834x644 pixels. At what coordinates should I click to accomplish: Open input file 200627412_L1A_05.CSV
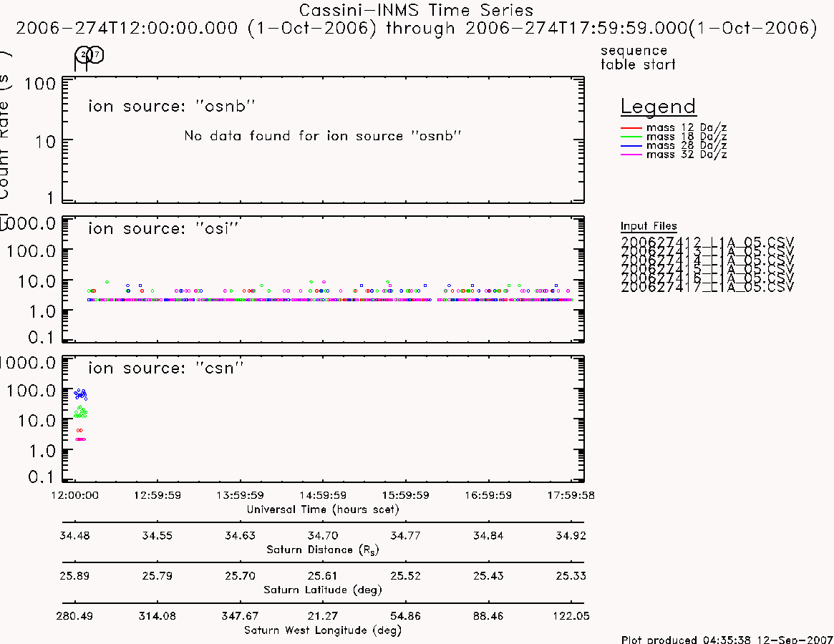click(707, 242)
